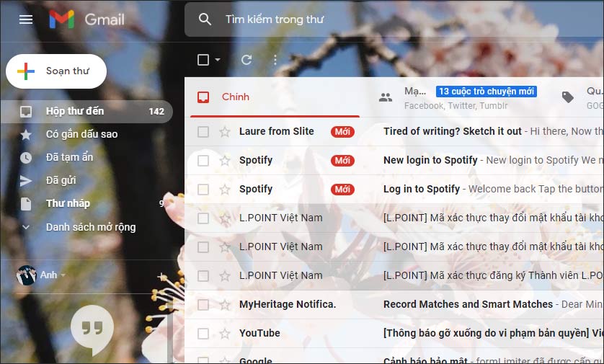
Task: Check the MyHeritage Notifica. email checkbox
Action: pos(203,305)
